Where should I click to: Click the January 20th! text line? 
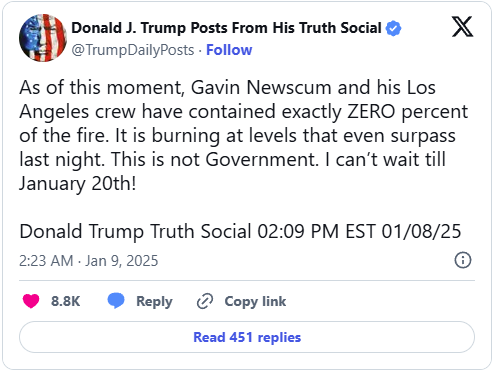(78, 184)
